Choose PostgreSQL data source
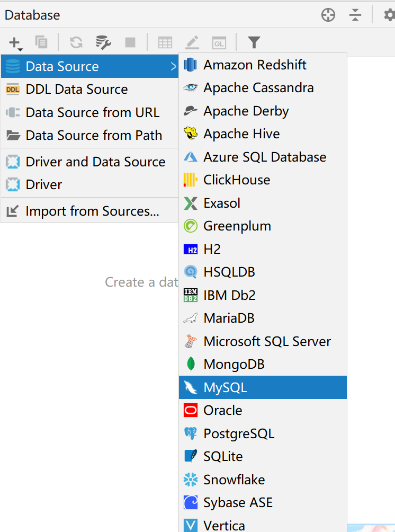 (x=239, y=433)
